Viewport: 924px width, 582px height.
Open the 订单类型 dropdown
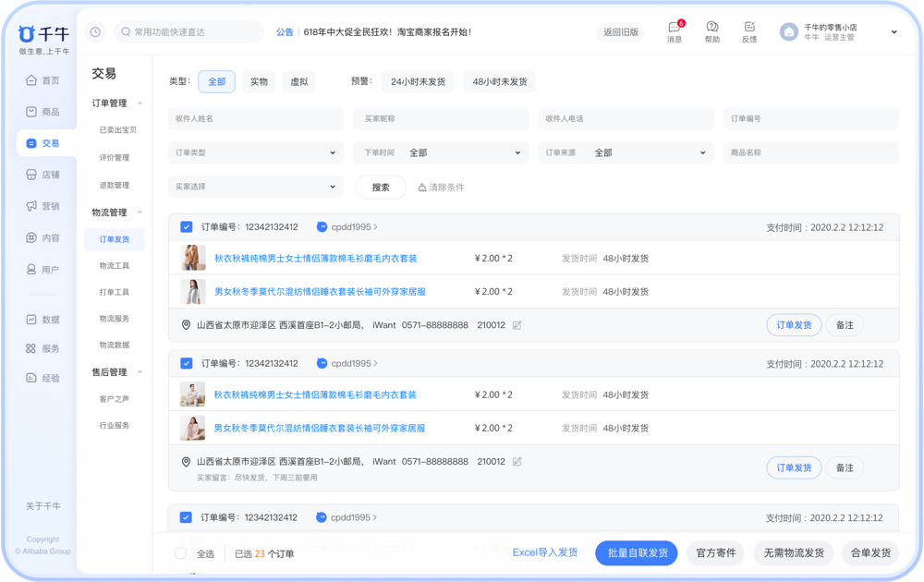point(255,152)
